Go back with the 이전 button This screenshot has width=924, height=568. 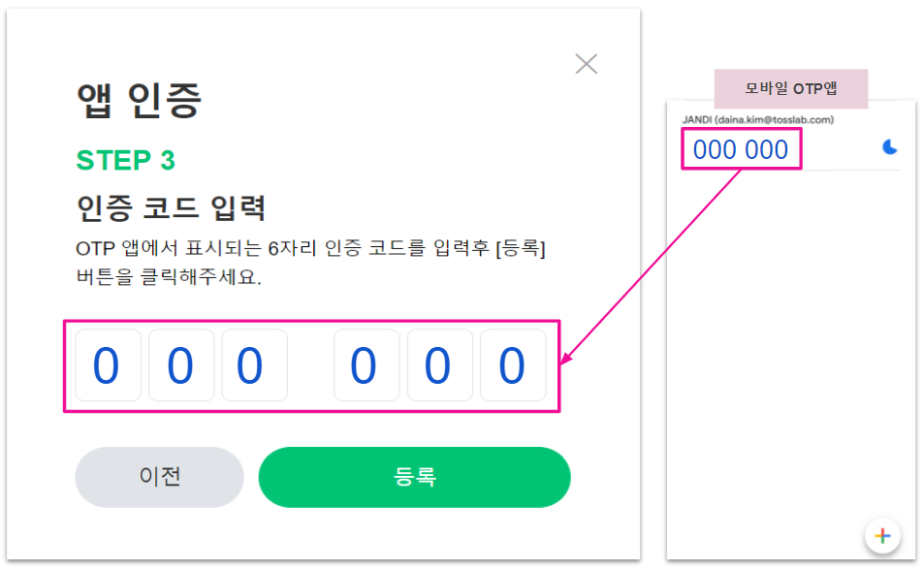[159, 477]
